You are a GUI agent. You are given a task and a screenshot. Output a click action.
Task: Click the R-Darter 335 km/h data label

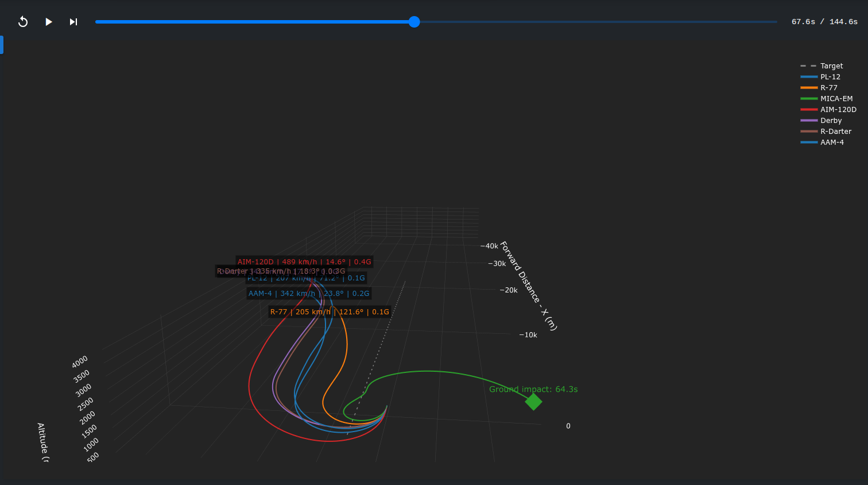(281, 271)
